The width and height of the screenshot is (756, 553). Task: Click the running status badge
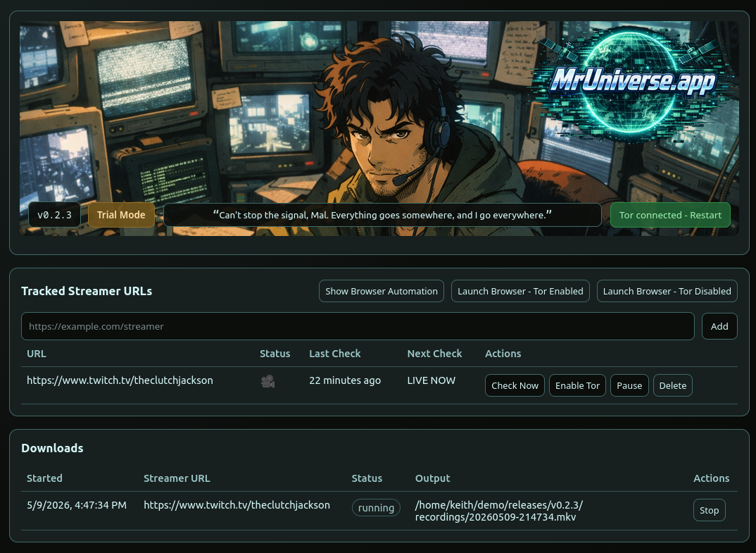point(376,508)
